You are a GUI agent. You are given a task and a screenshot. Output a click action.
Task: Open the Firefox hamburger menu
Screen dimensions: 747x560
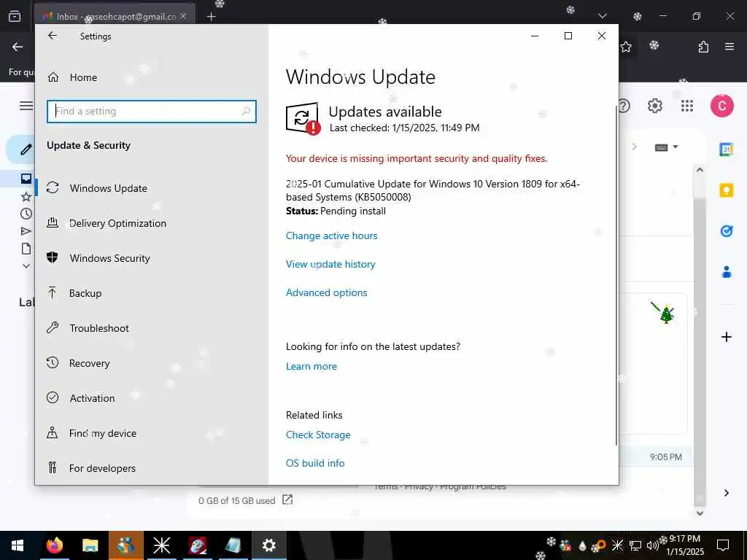(x=729, y=47)
